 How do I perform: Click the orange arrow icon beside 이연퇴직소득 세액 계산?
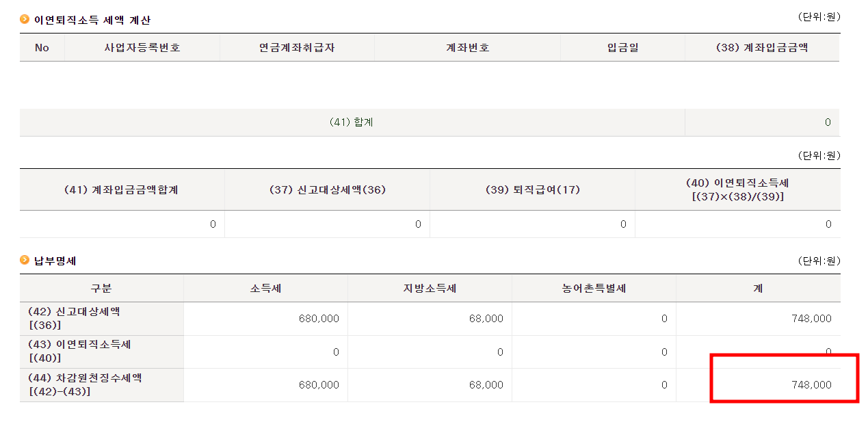[23, 21]
